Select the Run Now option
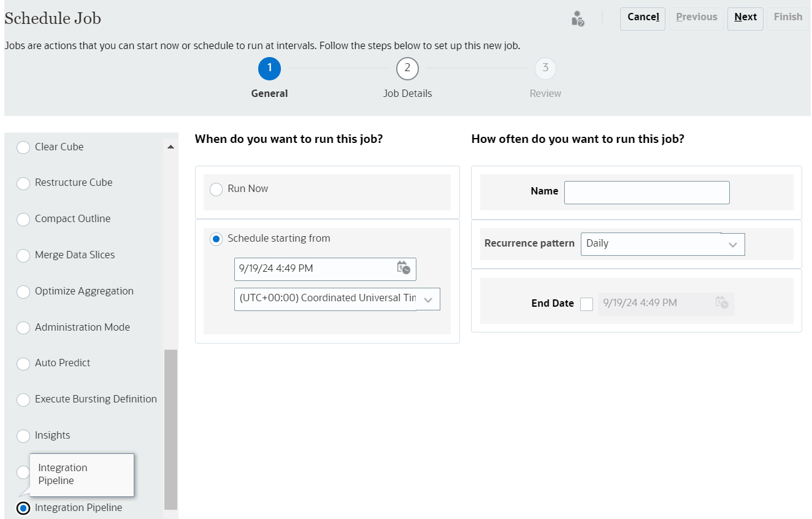Image resolution: width=812 pixels, height=519 pixels. click(216, 190)
